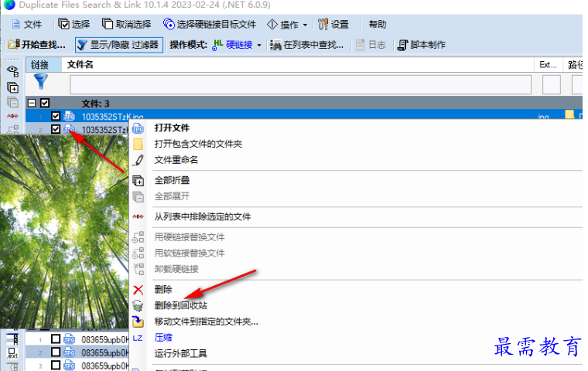Click 选择硬链接目标文件 button
This screenshot has width=588, height=371.
coord(210,25)
